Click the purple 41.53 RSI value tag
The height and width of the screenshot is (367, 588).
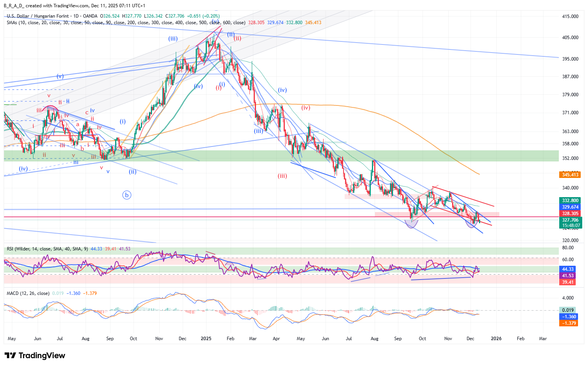[x=568, y=276]
